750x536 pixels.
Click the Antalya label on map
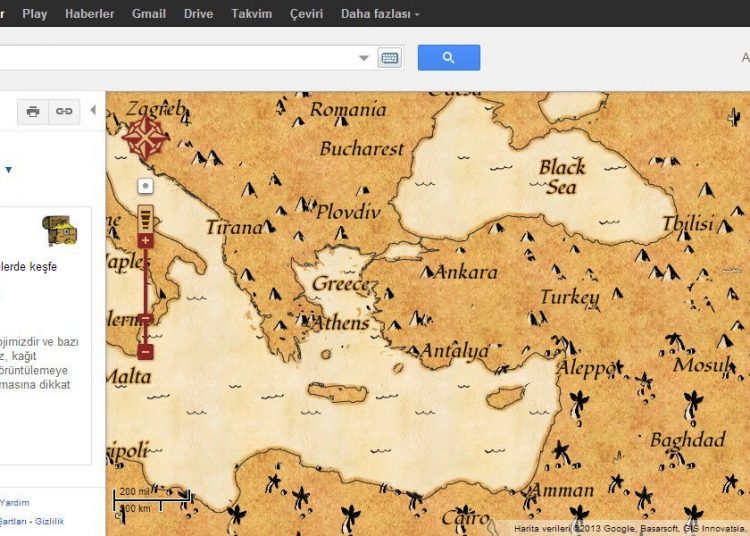pos(455,351)
